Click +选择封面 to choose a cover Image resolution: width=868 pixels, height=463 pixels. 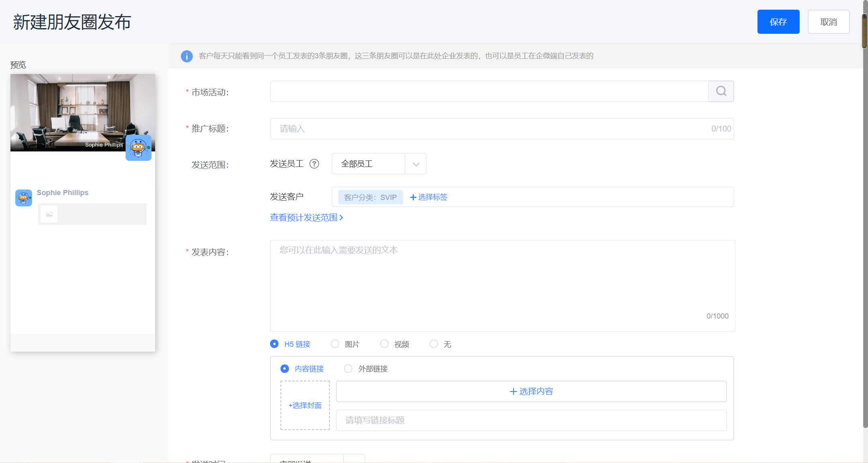coord(305,405)
